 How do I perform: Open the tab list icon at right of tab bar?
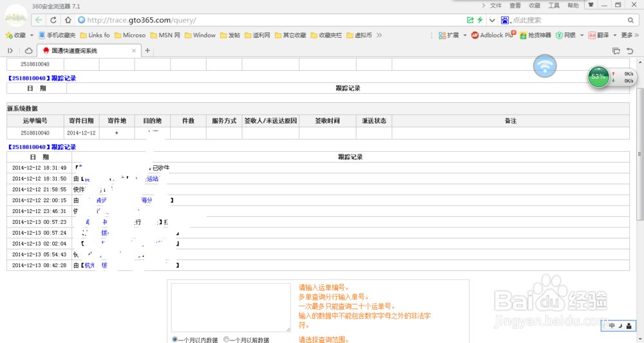pyautogui.click(x=616, y=51)
